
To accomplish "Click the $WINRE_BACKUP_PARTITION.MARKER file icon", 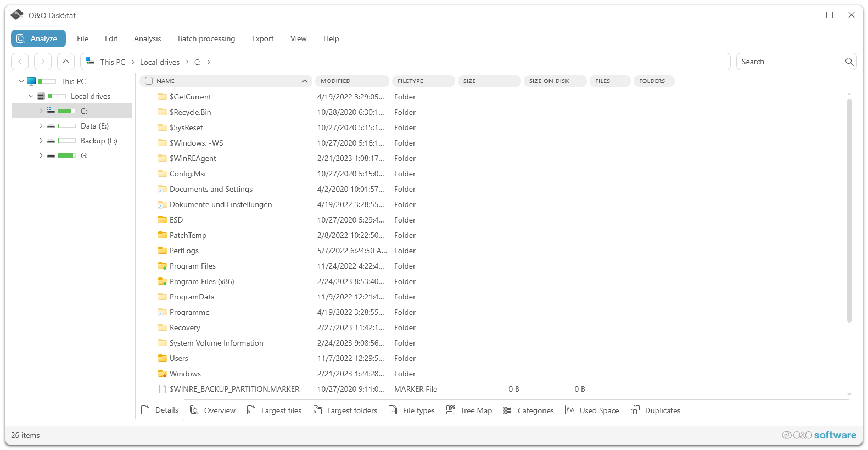I will pos(163,389).
